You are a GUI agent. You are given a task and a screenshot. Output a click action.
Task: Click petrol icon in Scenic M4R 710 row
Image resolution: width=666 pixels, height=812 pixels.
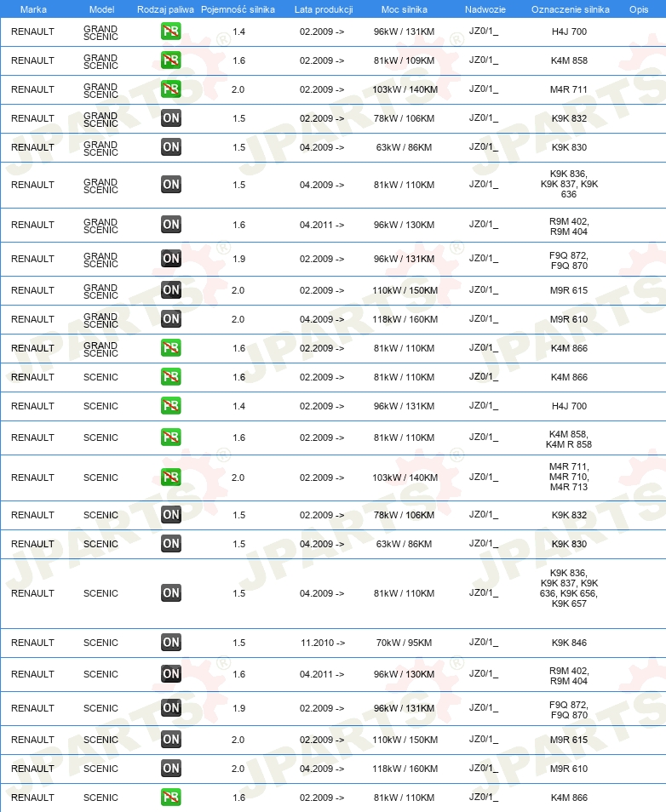tap(171, 477)
